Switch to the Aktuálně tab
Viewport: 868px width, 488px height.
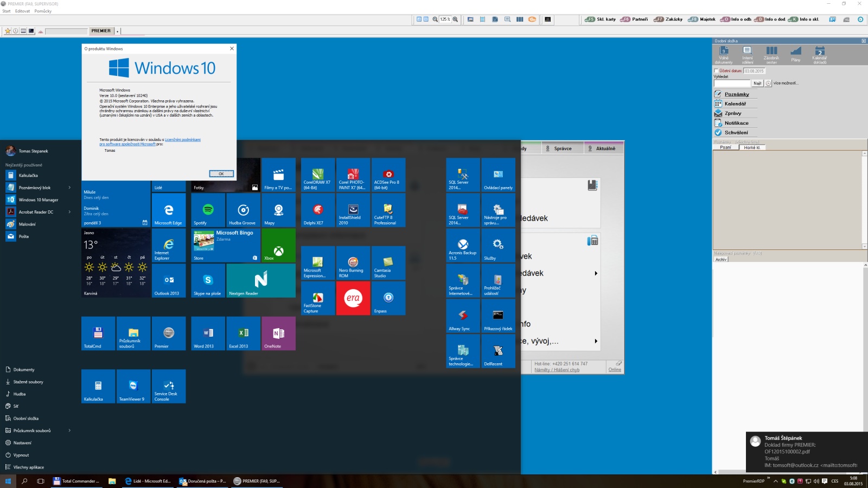[603, 148]
